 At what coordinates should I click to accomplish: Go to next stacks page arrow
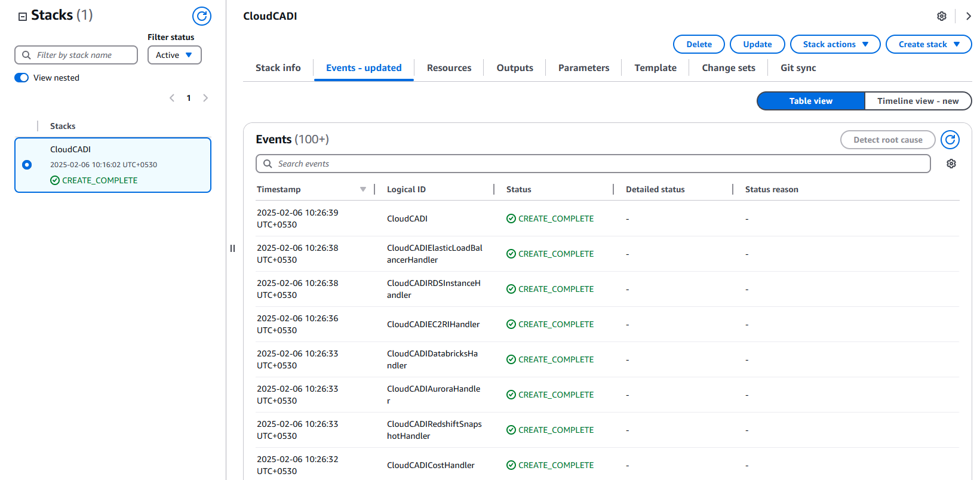tap(205, 98)
